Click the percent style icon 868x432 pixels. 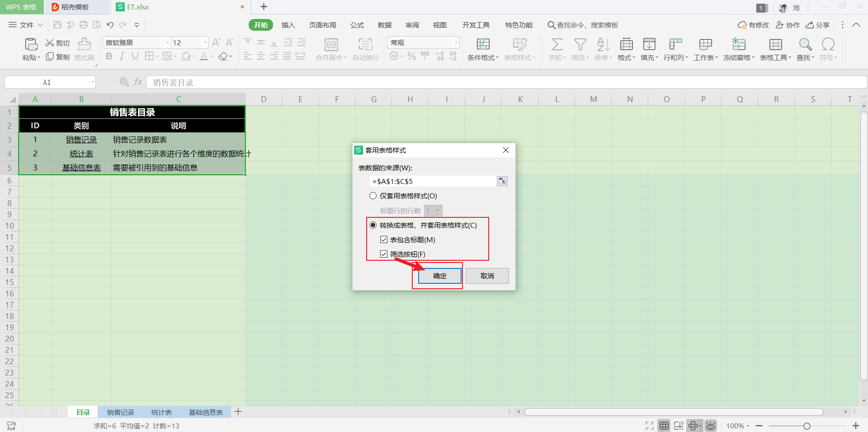pyautogui.click(x=411, y=56)
